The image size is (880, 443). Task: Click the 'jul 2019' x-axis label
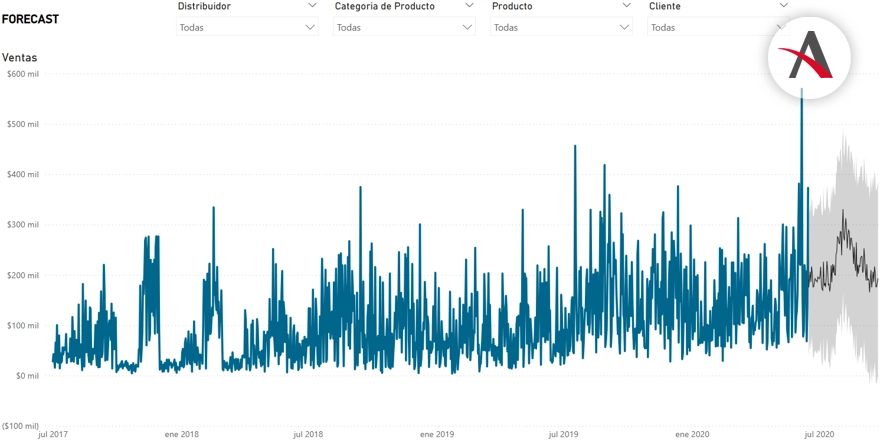point(563,435)
